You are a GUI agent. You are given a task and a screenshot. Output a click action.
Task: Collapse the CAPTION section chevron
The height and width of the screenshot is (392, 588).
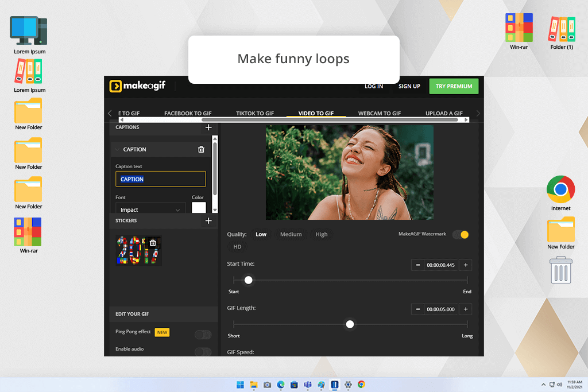pos(117,150)
